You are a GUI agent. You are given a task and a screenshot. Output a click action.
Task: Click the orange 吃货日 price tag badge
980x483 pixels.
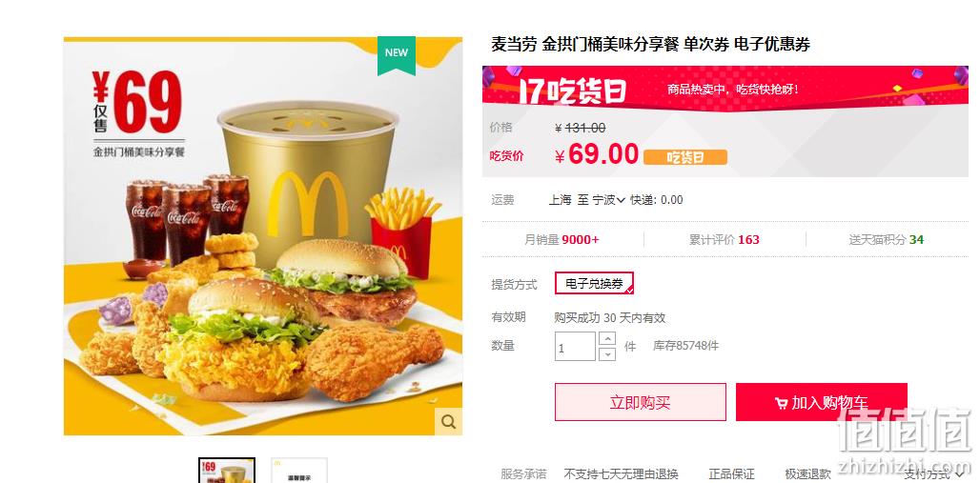pyautogui.click(x=685, y=157)
